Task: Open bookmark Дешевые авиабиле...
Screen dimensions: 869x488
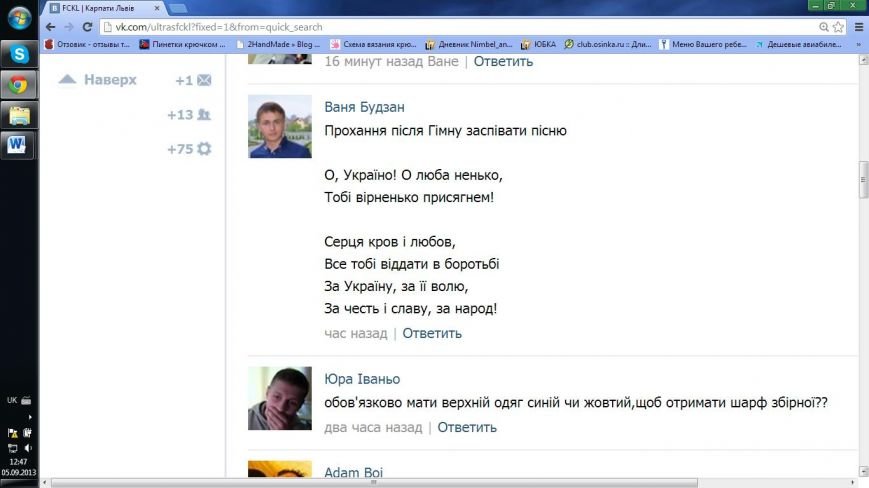Action: [799, 44]
